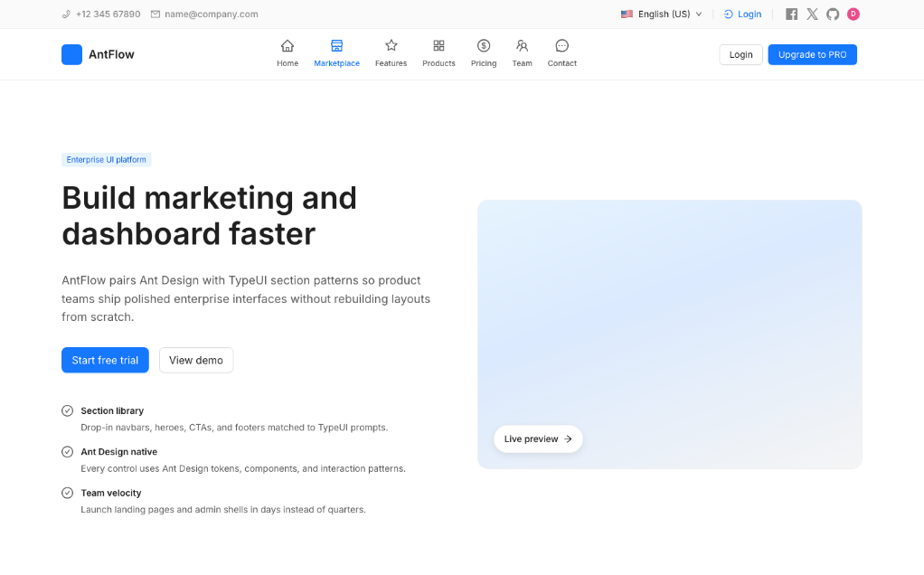
Task: Click Upgrade to PRO button
Action: 812,54
